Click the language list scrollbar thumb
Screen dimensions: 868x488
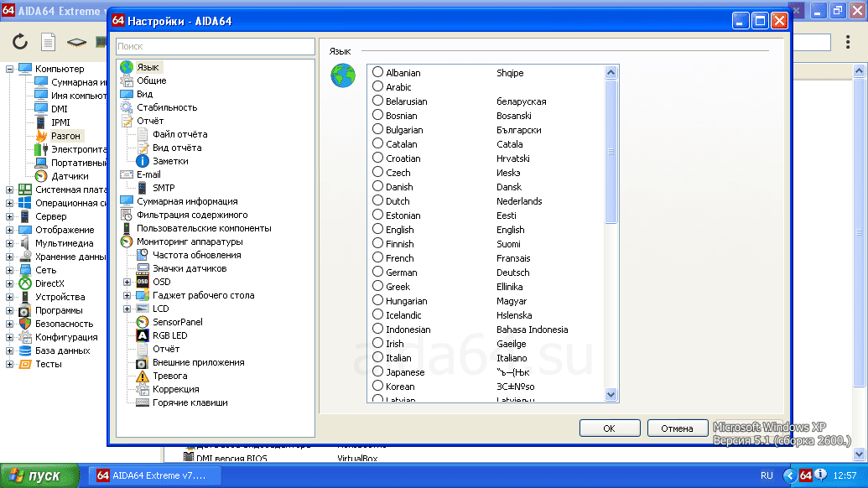coord(611,152)
